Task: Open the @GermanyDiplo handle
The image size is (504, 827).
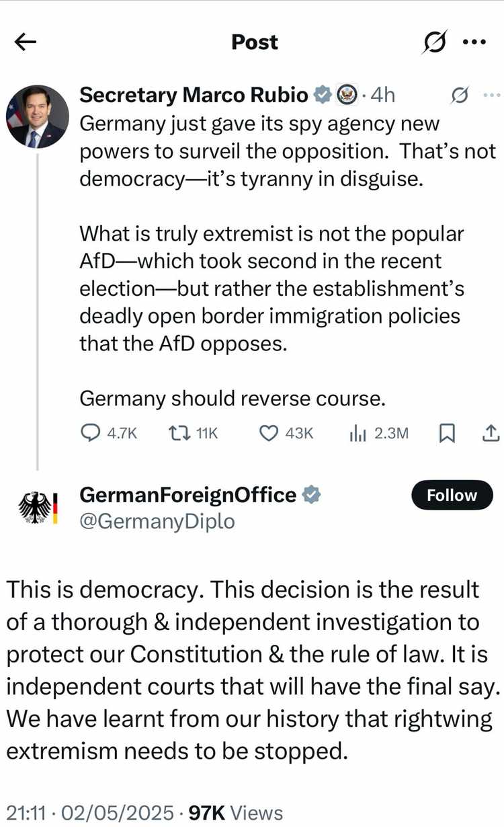Action: point(157,521)
